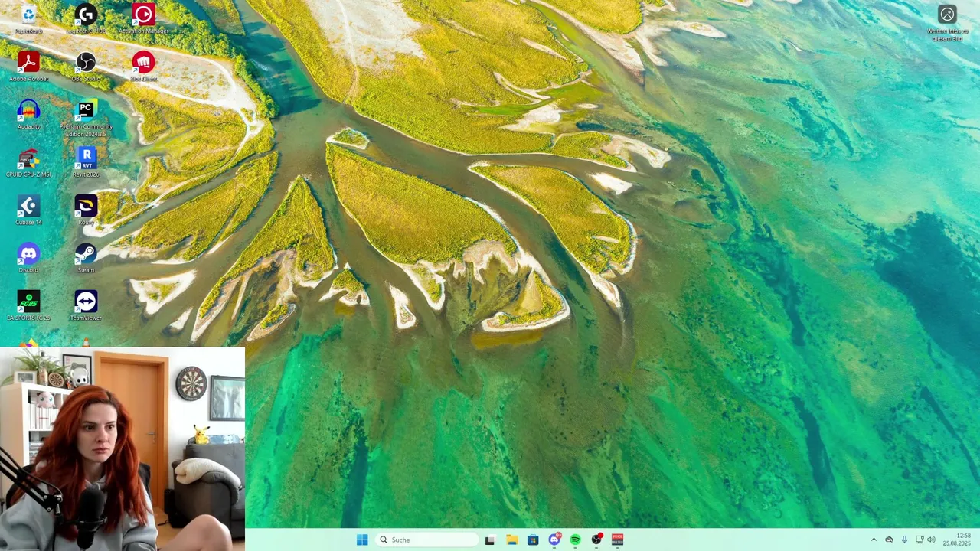Screen dimensions: 980x551
Task: Open the Windows Start menu
Action: (362, 540)
